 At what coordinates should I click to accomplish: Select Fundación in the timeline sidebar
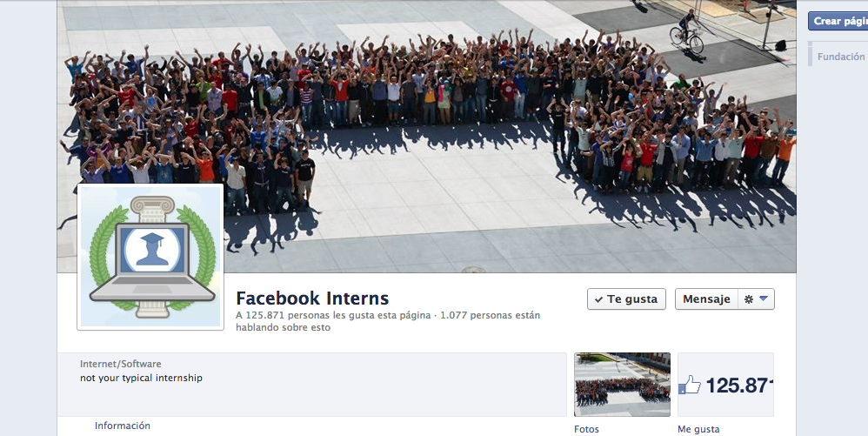click(x=841, y=57)
